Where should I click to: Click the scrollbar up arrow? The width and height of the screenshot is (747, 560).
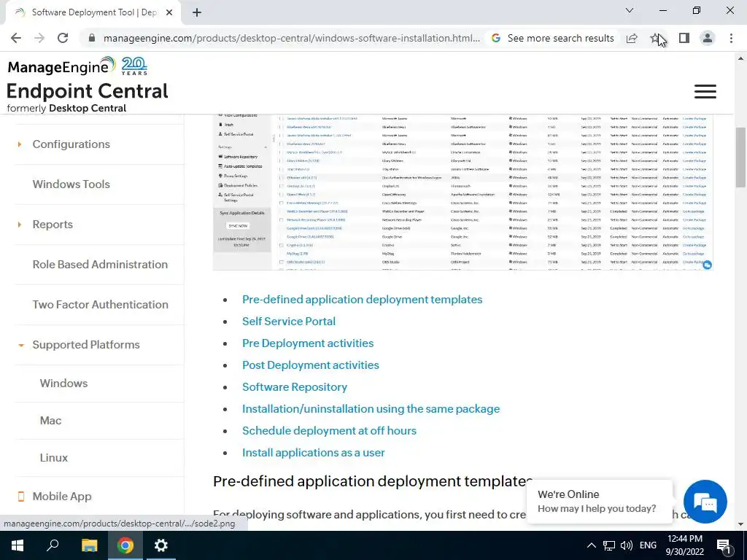point(740,59)
